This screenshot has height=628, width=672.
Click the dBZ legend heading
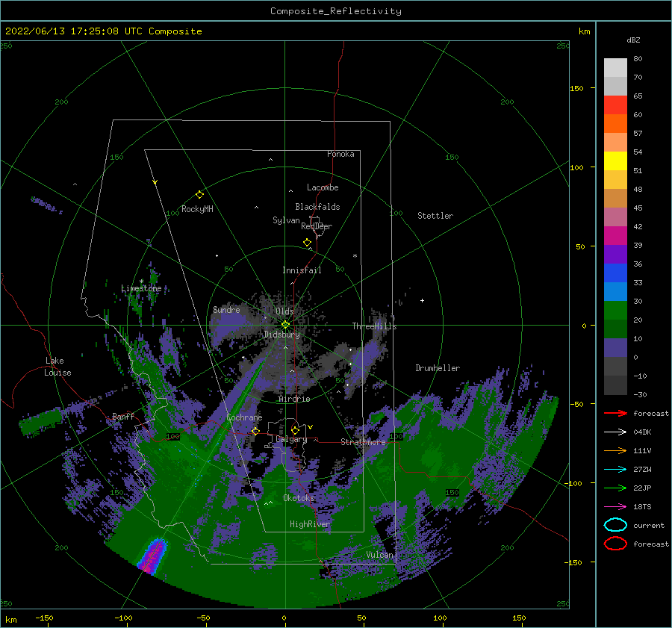pyautogui.click(x=633, y=40)
